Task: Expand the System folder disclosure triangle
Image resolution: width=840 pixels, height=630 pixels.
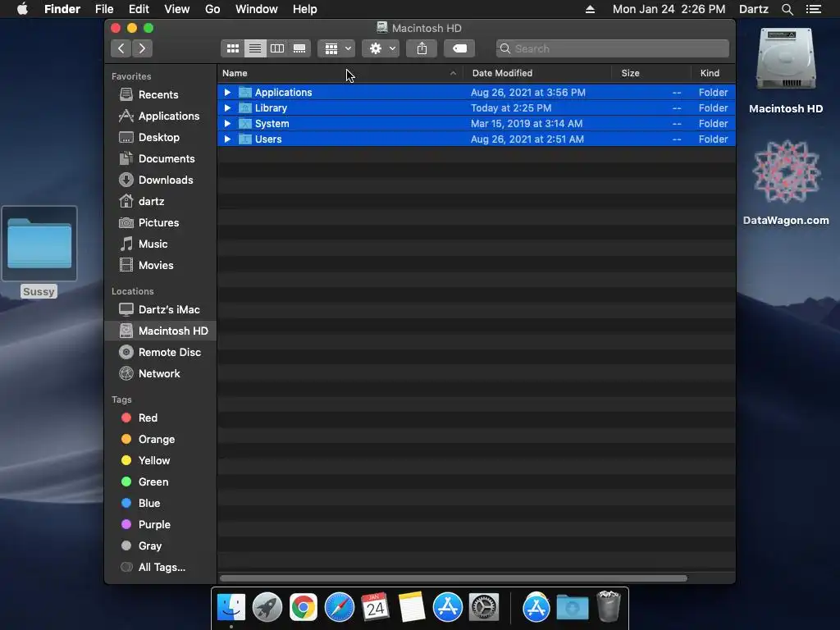Action: coord(228,123)
